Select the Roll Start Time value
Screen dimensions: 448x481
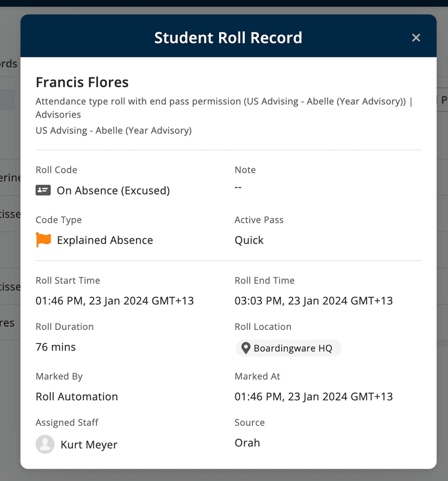114,301
